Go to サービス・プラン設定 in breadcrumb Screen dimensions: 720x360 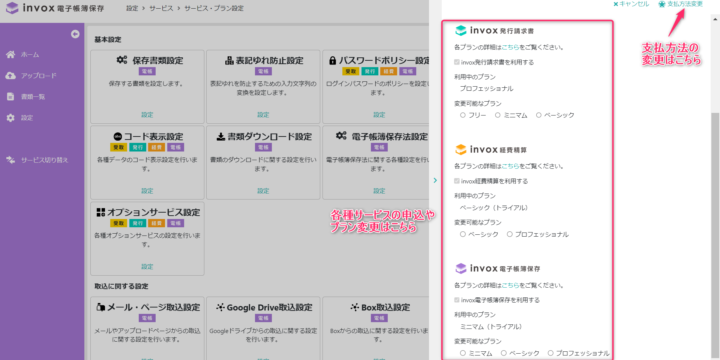point(214,9)
